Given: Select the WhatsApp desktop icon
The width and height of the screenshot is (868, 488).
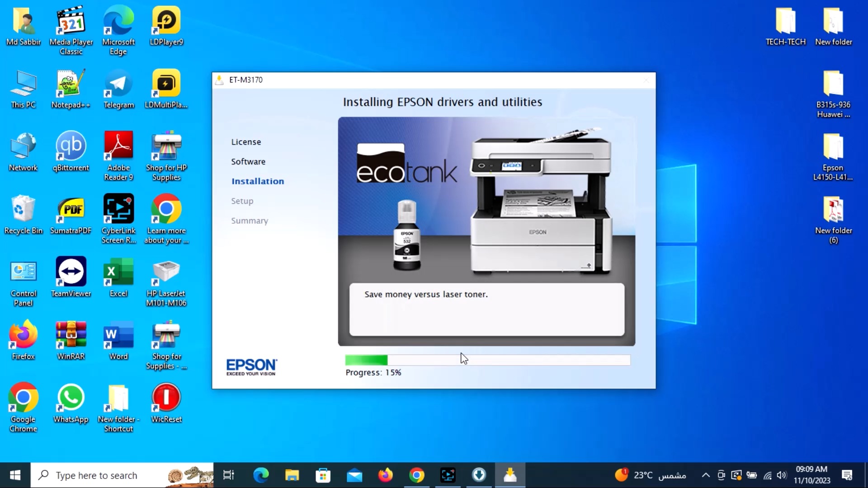Looking at the screenshot, I should pyautogui.click(x=71, y=403).
